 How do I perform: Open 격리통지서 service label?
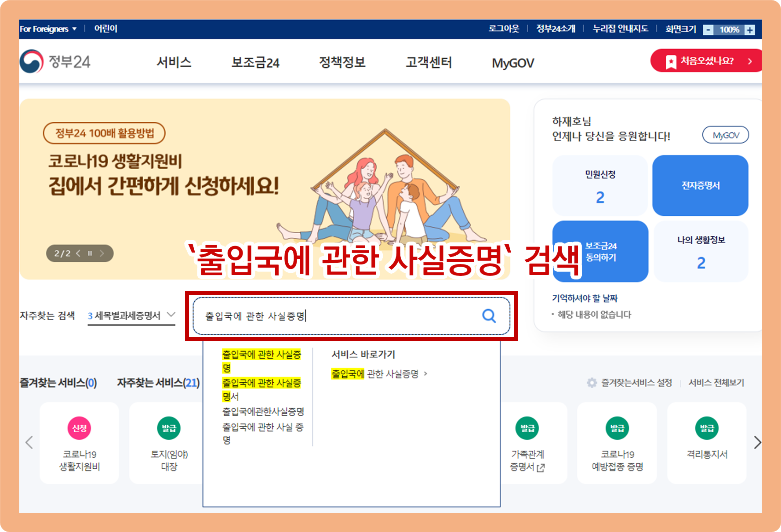pos(707,454)
